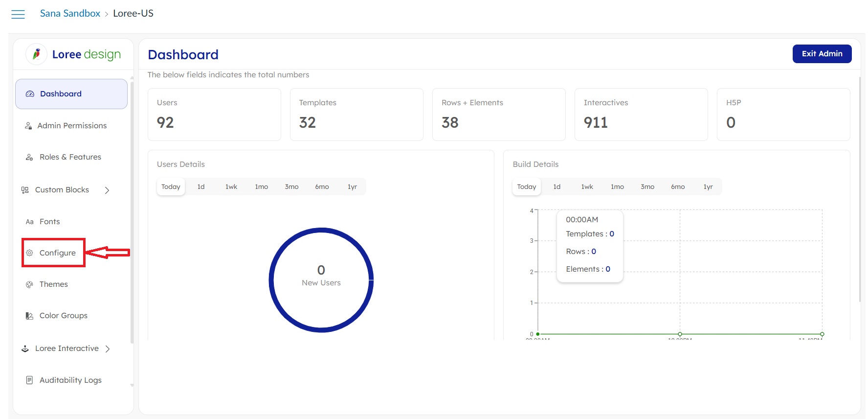Image resolution: width=868 pixels, height=419 pixels.
Task: Click the Loree design parrot logo
Action: 37,54
